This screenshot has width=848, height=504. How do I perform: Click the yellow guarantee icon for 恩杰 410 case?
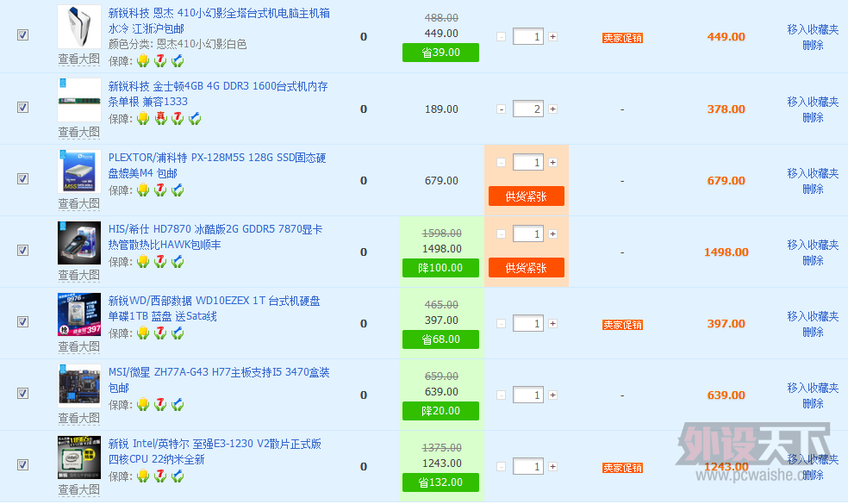(x=143, y=60)
